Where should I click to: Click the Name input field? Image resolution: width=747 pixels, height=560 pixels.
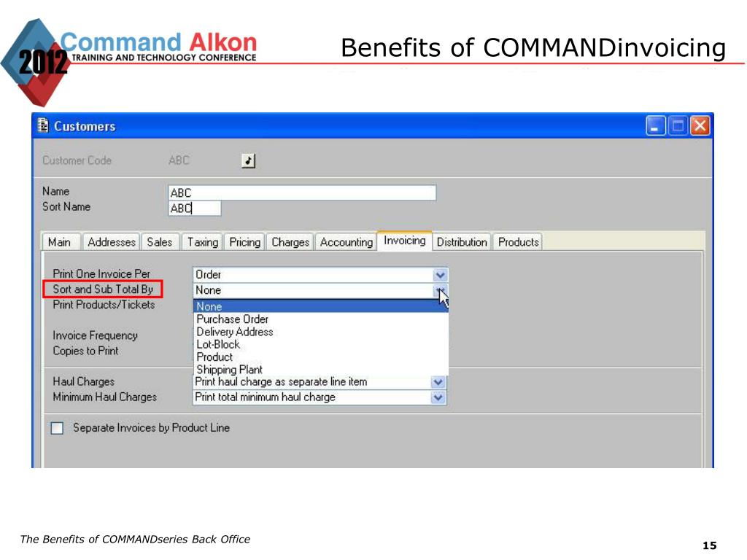coord(302,192)
